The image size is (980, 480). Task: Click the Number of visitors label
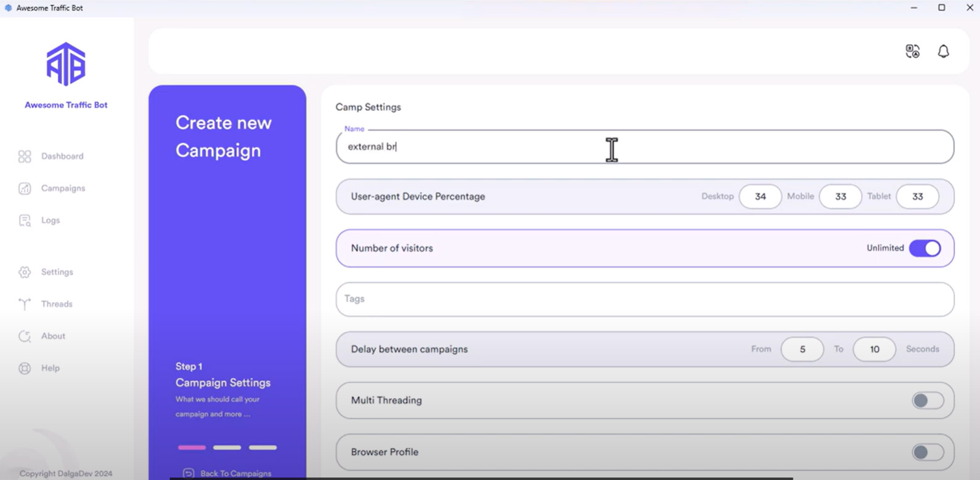tap(392, 249)
